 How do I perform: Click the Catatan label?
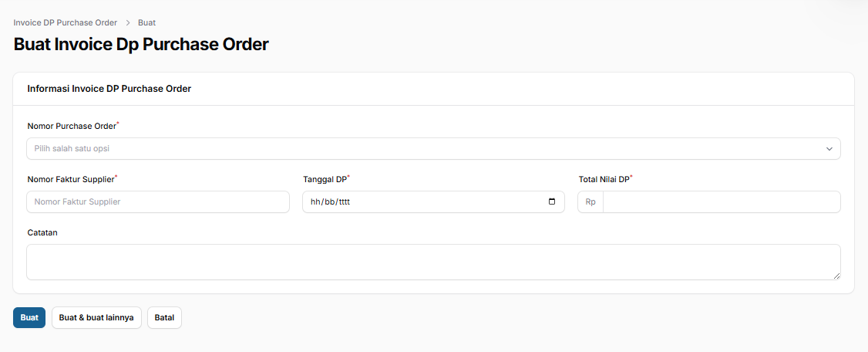(x=42, y=232)
